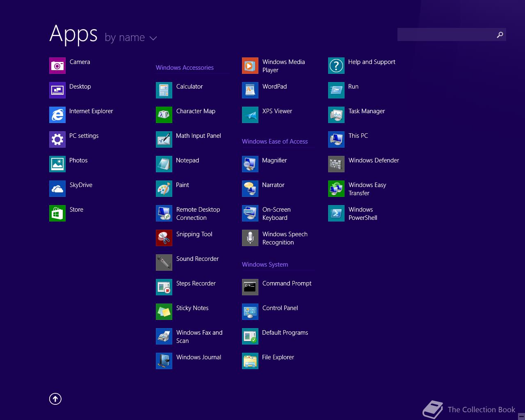Select the Windows Accessories group header

[185, 68]
